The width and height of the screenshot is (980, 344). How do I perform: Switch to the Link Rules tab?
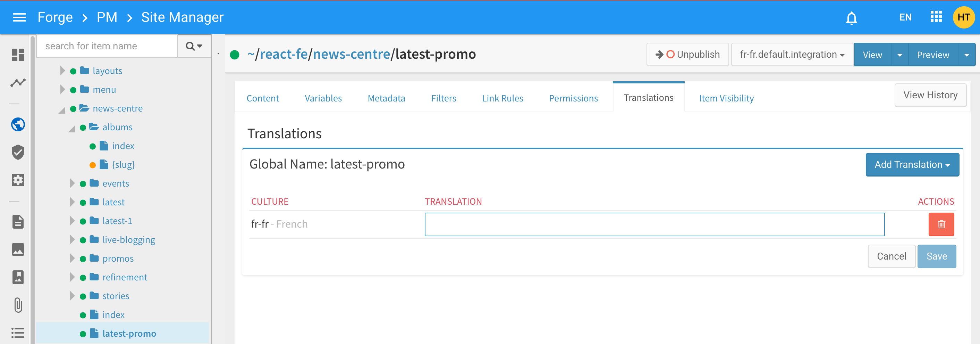[x=502, y=98]
